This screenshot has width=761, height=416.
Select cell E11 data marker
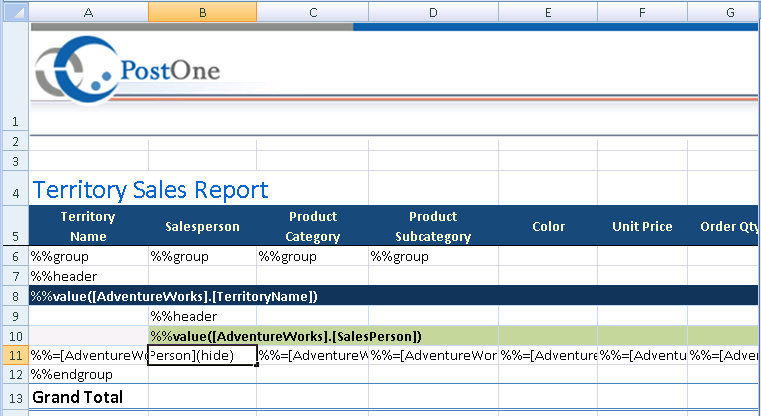548,355
